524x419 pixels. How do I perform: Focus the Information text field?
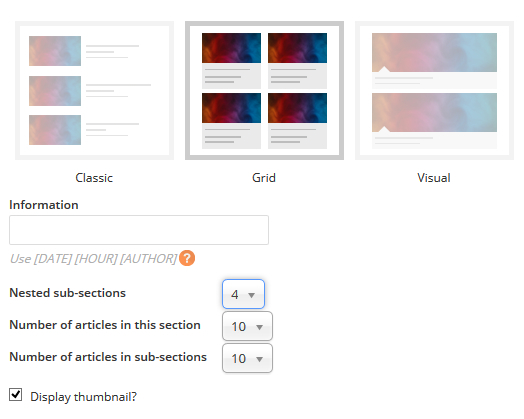coord(139,230)
